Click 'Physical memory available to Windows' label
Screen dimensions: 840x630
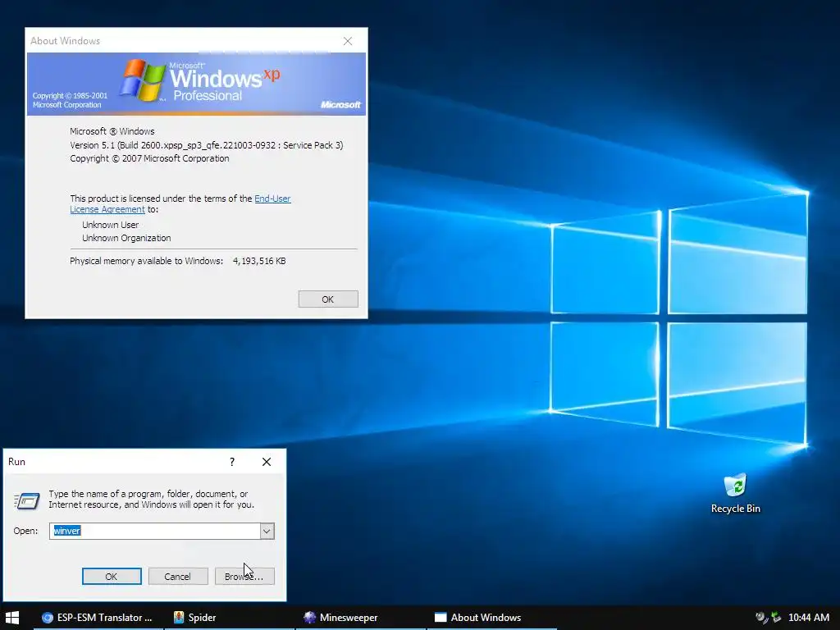[146, 261]
